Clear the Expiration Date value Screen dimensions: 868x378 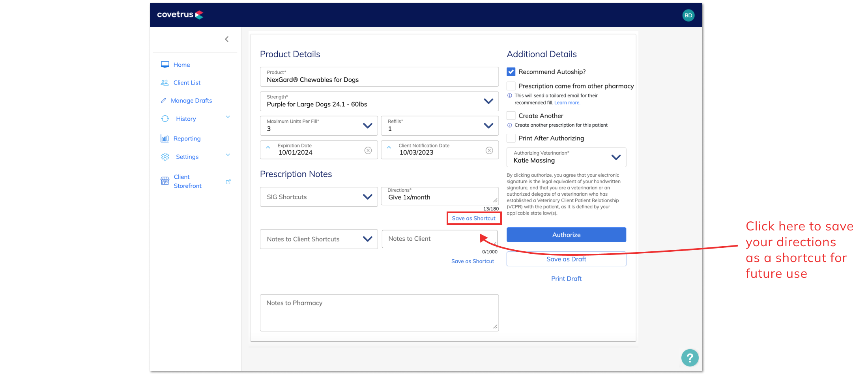click(368, 150)
